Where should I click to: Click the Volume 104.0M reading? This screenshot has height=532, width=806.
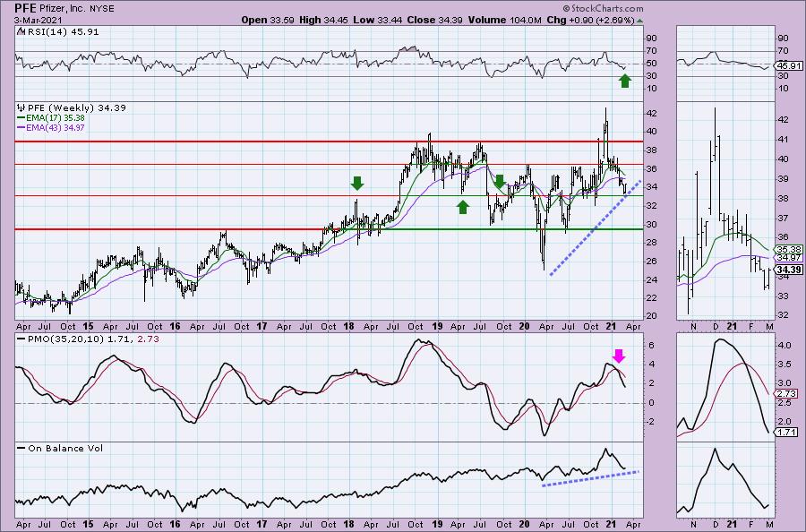click(x=504, y=20)
